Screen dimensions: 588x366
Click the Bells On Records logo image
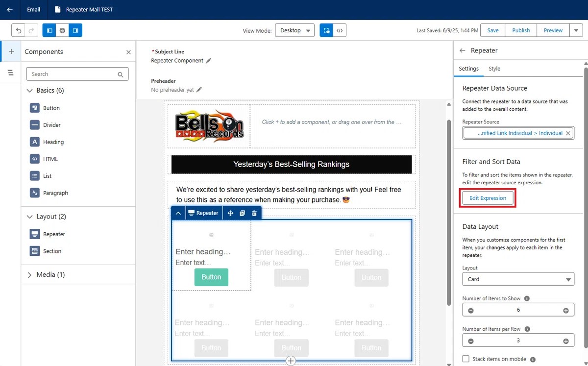click(209, 125)
